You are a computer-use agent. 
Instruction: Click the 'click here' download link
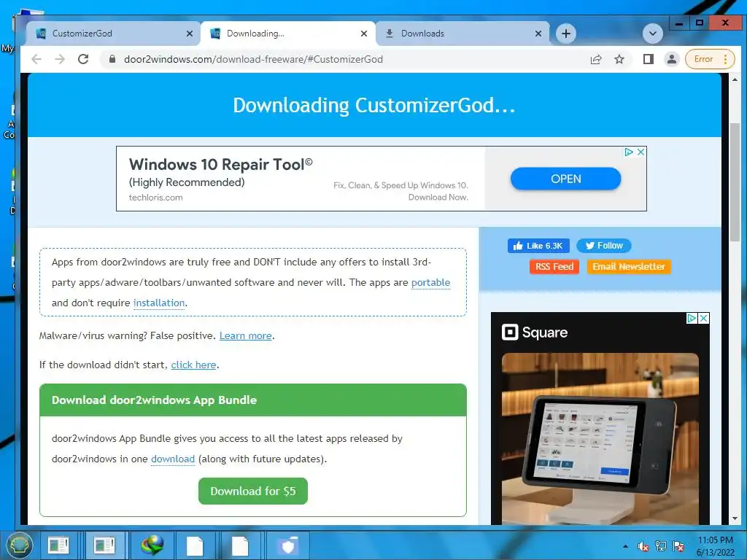pyautogui.click(x=193, y=365)
